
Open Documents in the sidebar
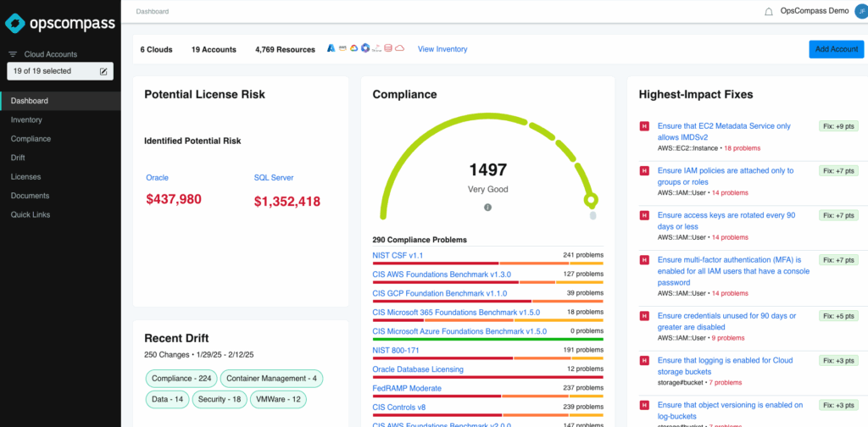click(x=30, y=196)
